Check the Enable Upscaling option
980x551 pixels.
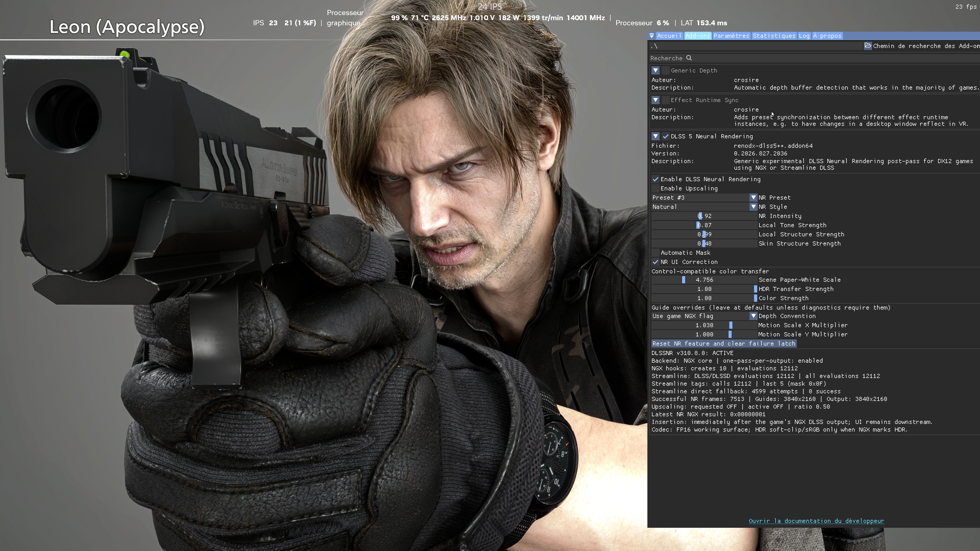click(x=655, y=188)
